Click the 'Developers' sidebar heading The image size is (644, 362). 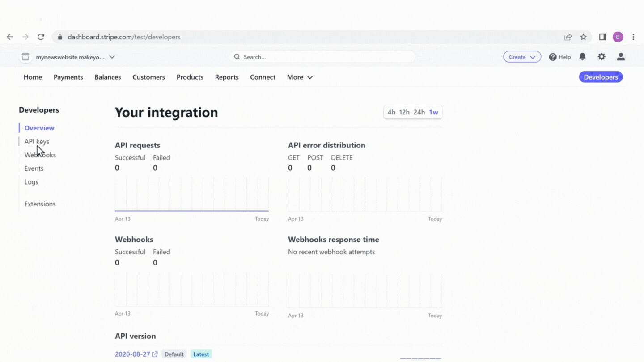39,110
